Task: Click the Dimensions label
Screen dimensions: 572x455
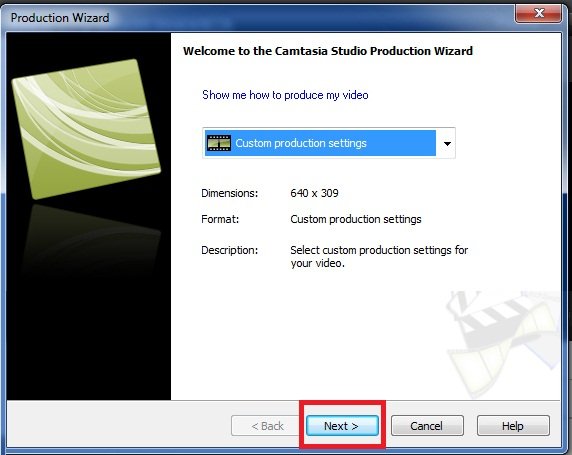Action: [229, 193]
